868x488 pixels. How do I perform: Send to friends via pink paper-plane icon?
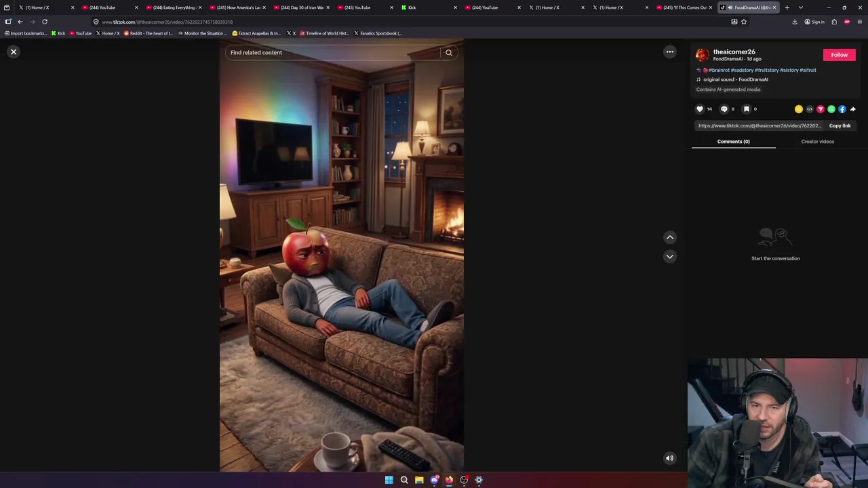(x=821, y=109)
